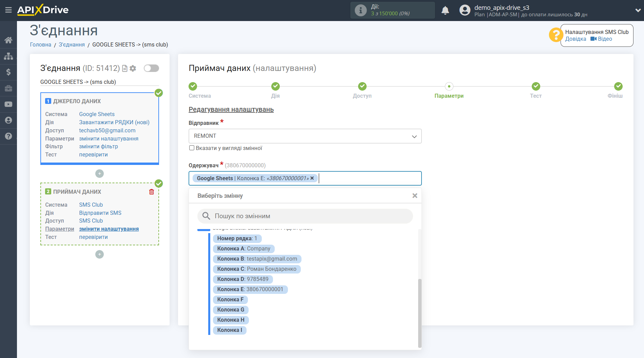
Task: Click the user avatar icon in header
Action: click(x=465, y=10)
